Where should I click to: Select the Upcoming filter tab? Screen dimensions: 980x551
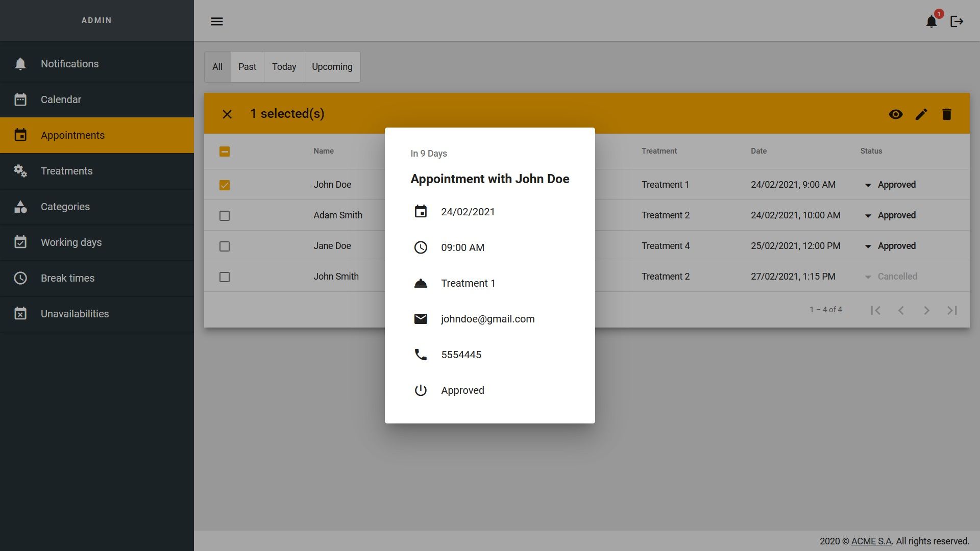pyautogui.click(x=332, y=67)
